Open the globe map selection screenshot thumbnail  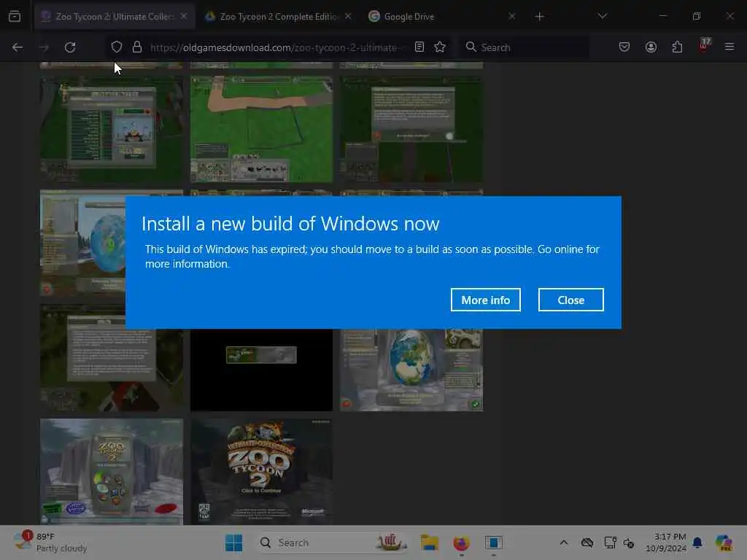click(x=411, y=370)
